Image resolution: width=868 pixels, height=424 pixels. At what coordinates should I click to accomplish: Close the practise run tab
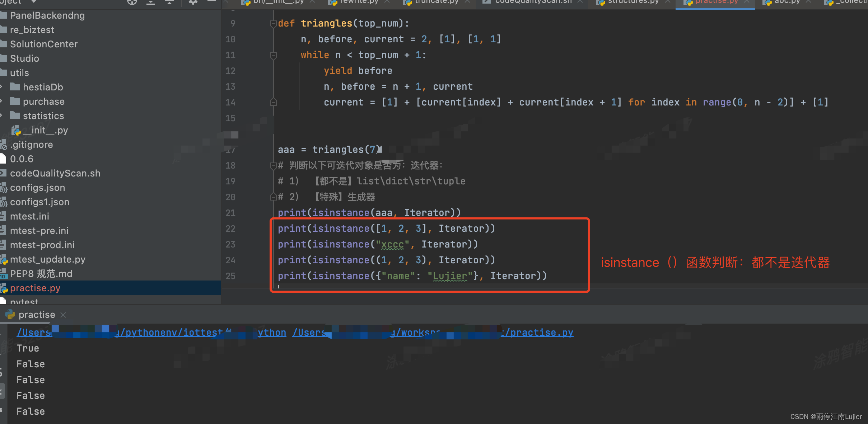63,315
